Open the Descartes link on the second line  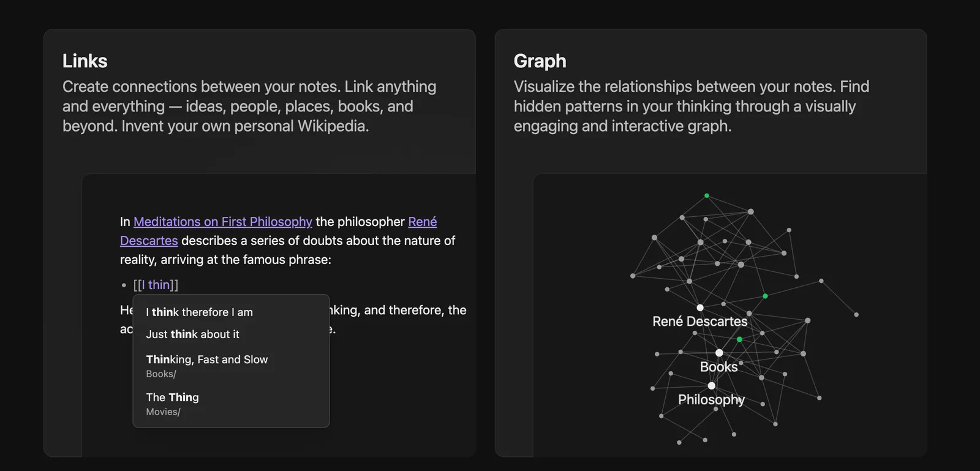coord(149,241)
